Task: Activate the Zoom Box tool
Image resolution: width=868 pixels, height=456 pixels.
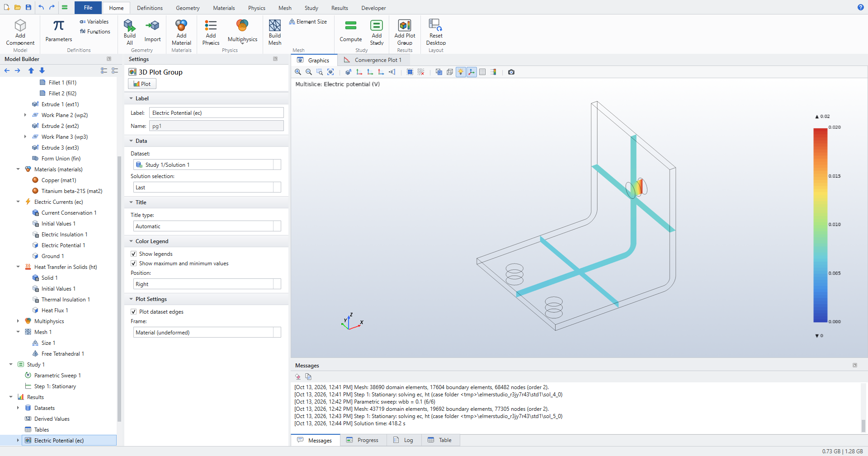Action: click(x=320, y=72)
